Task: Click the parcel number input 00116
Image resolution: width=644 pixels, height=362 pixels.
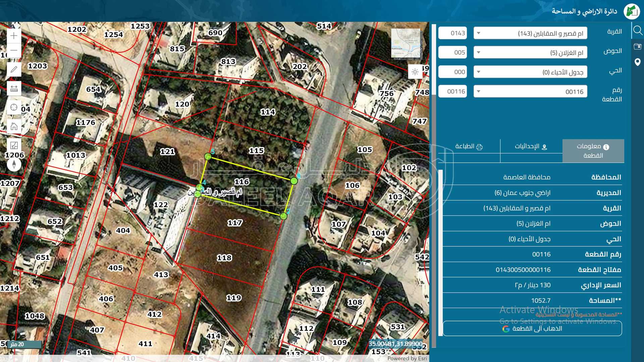Action: (x=452, y=92)
